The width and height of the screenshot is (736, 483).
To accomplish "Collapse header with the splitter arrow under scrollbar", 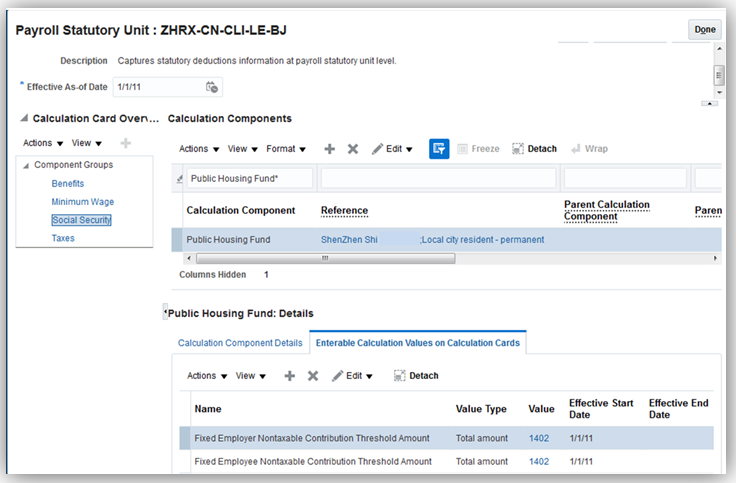I will click(x=709, y=103).
